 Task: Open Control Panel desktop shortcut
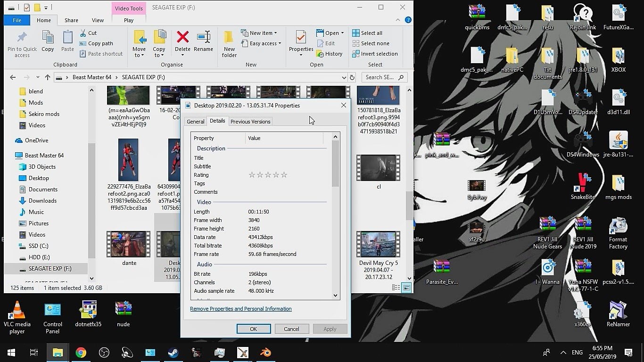pyautogui.click(x=53, y=317)
